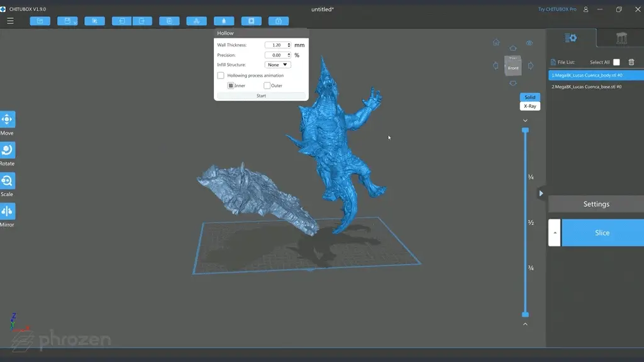This screenshot has height=362, width=644.
Task: Click the Slice button
Action: click(x=602, y=233)
